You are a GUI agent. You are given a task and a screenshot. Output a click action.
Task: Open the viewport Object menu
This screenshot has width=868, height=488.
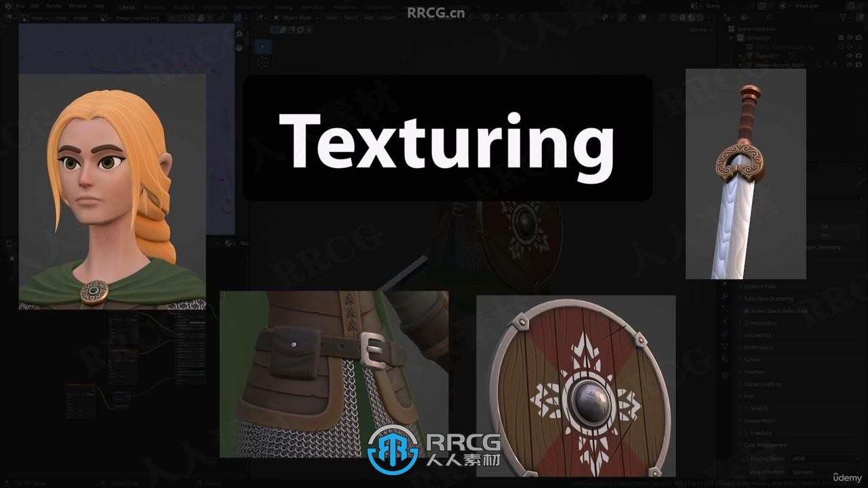pyautogui.click(x=387, y=18)
